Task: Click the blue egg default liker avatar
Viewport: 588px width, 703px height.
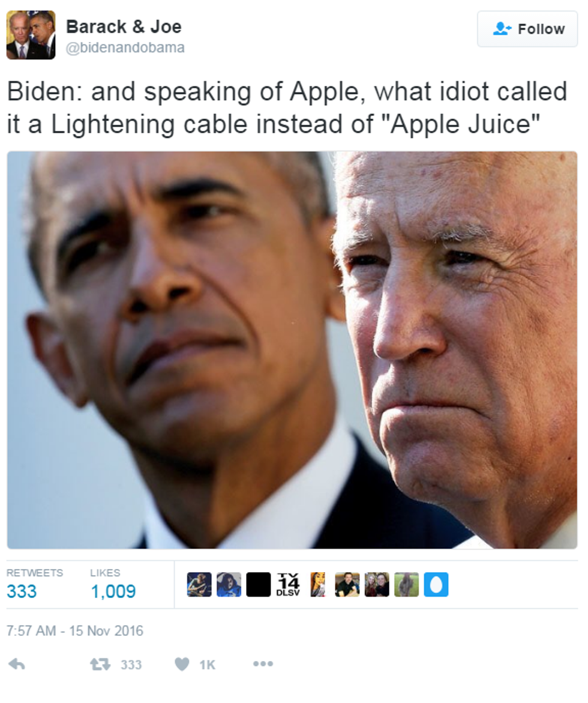Action: point(436,585)
